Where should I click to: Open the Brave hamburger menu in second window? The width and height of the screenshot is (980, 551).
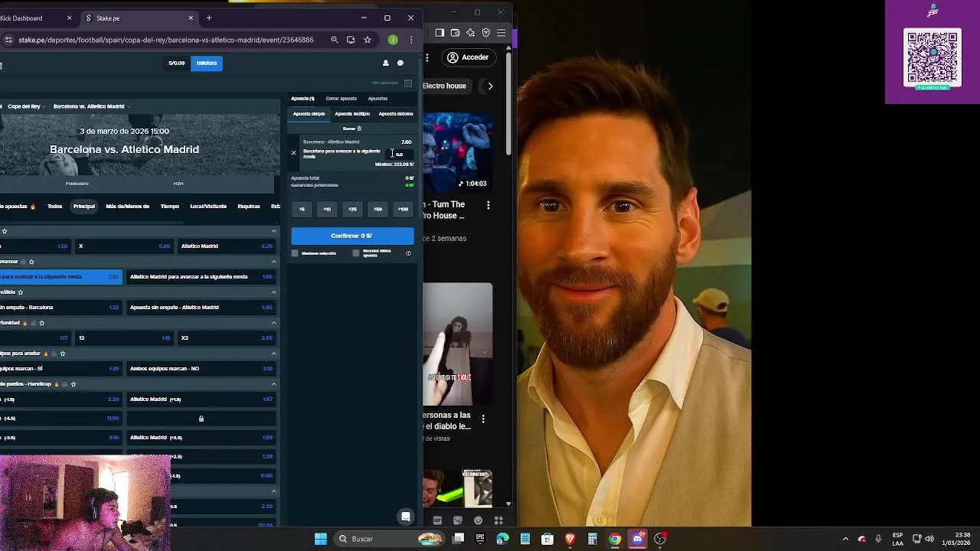tap(501, 33)
